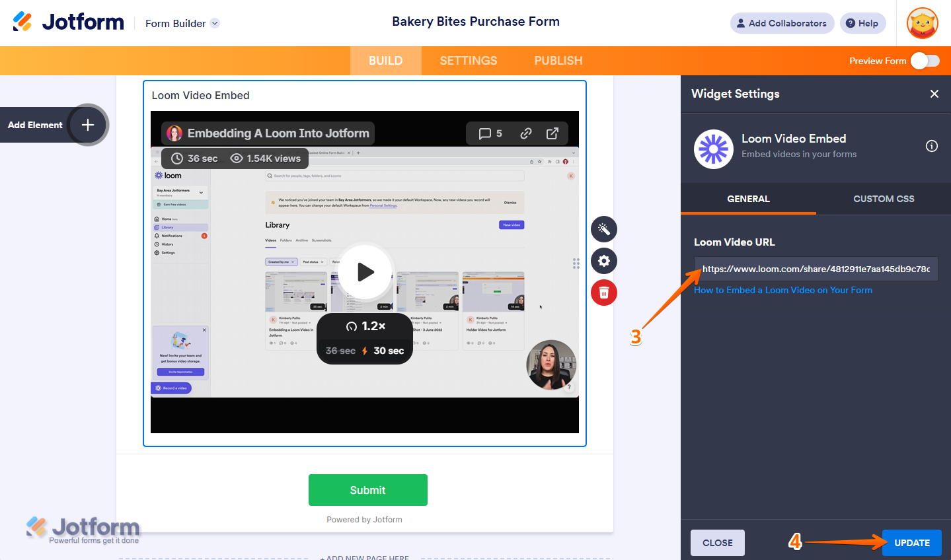
Task: Play the embedded Loom video
Action: (365, 272)
